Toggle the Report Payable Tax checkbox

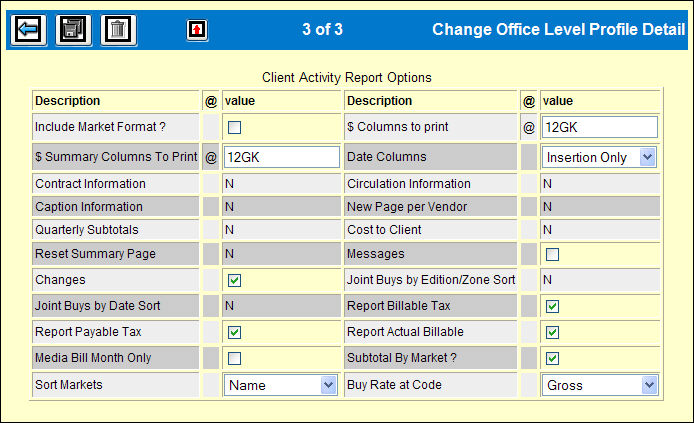click(x=235, y=332)
